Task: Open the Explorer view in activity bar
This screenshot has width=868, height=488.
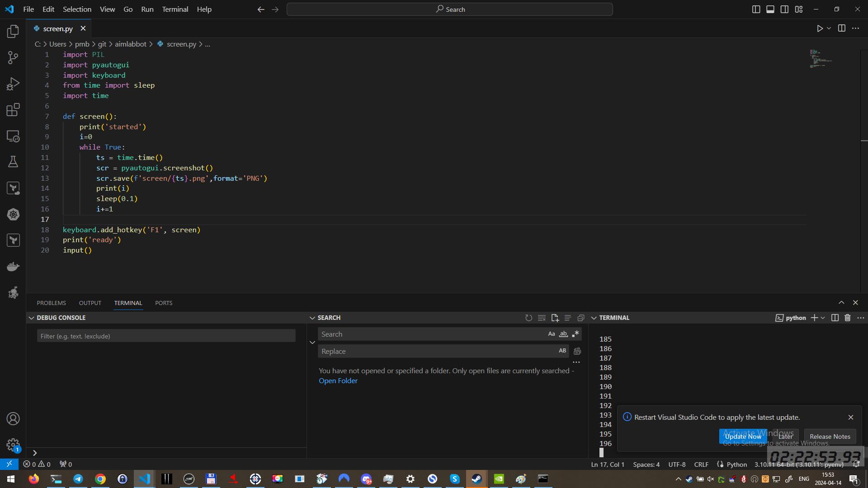Action: click(x=13, y=31)
